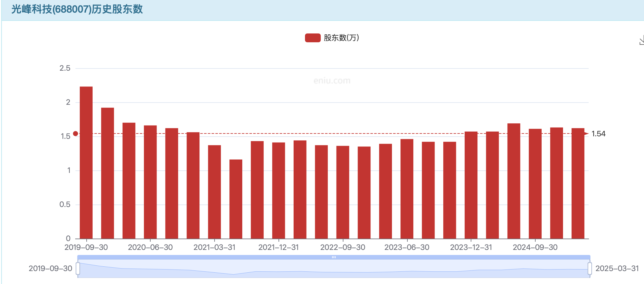Viewport: 644px width, 284px height.
Task: Click the 1.54 average line label
Action: [x=598, y=134]
